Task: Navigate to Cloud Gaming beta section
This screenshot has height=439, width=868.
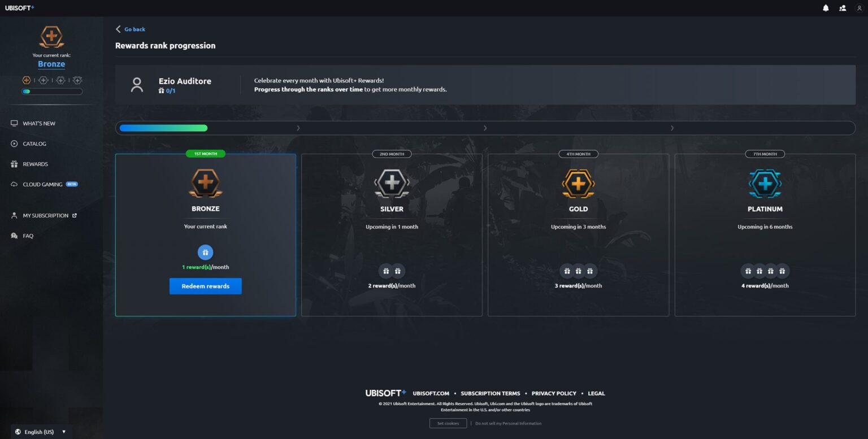Action: click(x=42, y=184)
